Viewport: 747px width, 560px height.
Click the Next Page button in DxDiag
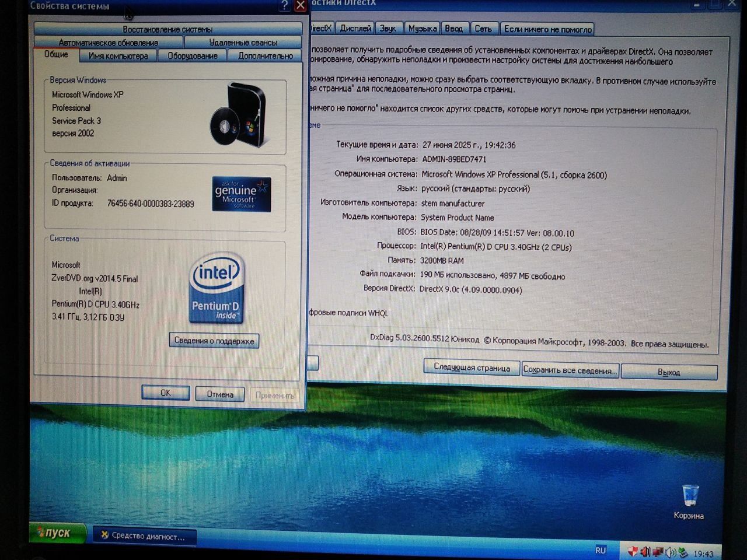point(472,367)
